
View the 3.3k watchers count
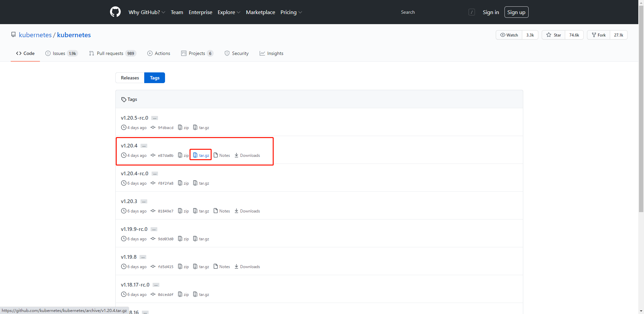(530, 35)
